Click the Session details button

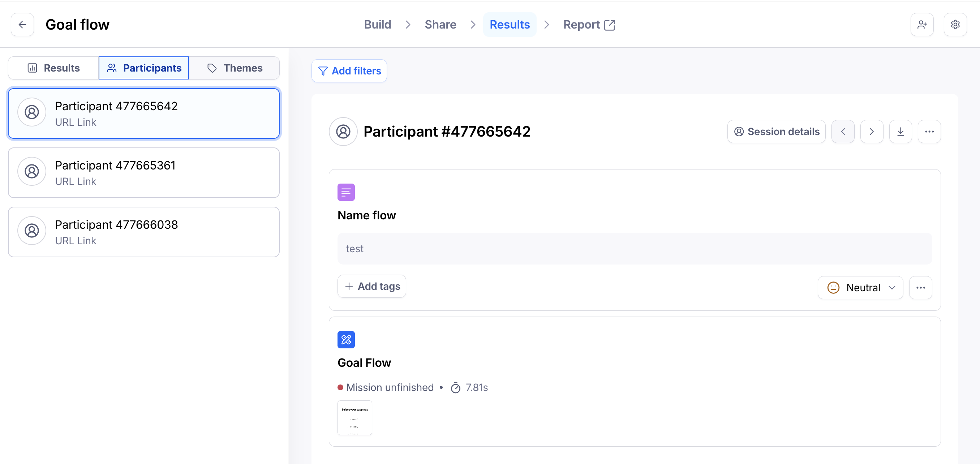[x=776, y=132]
